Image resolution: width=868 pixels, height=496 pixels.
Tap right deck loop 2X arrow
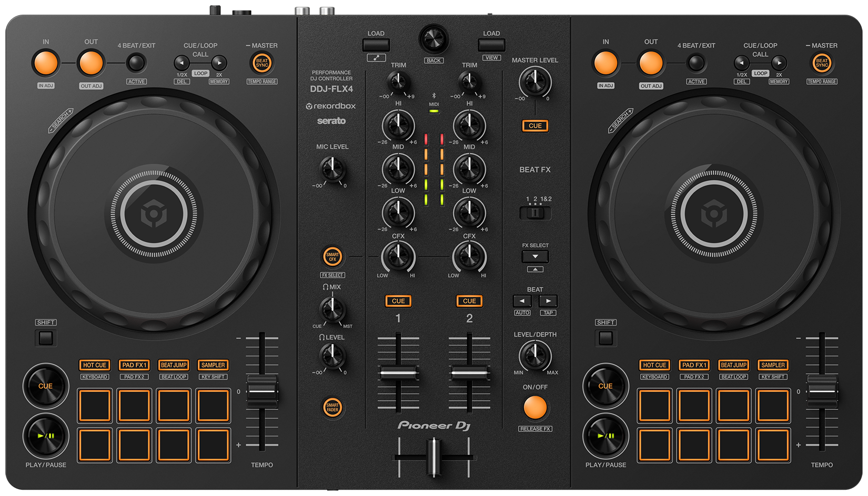[779, 63]
